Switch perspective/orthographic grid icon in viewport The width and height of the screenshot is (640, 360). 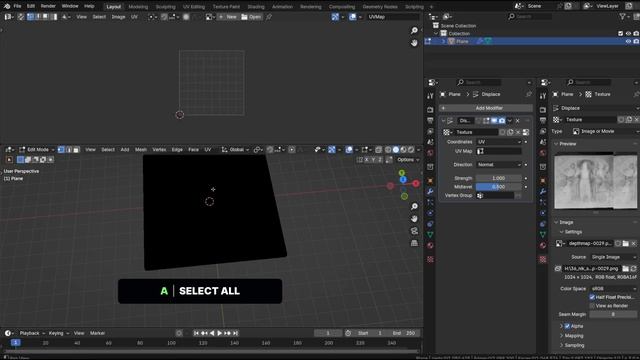[x=414, y=243]
